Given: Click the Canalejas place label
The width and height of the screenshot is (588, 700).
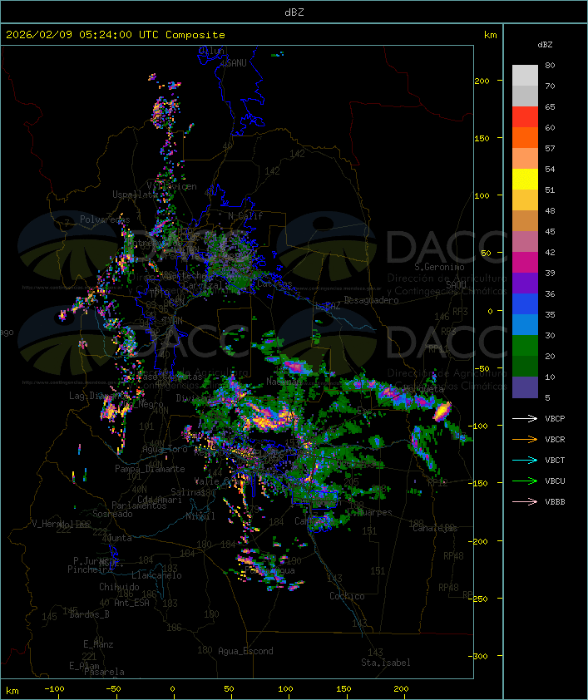Looking at the screenshot, I should point(435,528).
